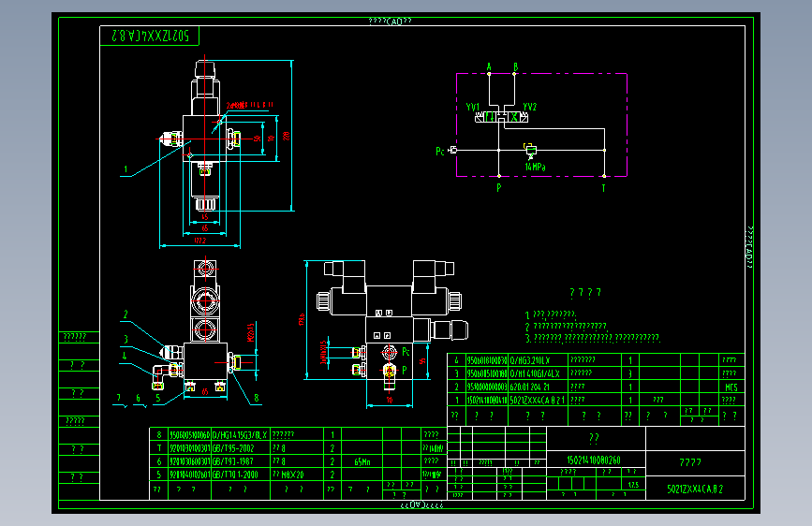Click the 55 height dimension beside front view
The height and width of the screenshot is (526, 812).
[x=423, y=361]
